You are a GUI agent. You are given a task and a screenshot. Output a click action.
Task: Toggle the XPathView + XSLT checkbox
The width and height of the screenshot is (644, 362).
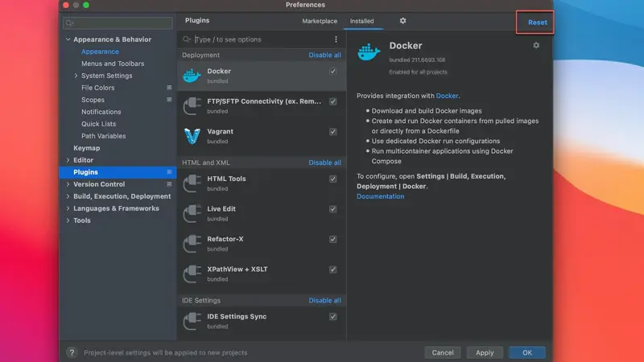click(332, 269)
